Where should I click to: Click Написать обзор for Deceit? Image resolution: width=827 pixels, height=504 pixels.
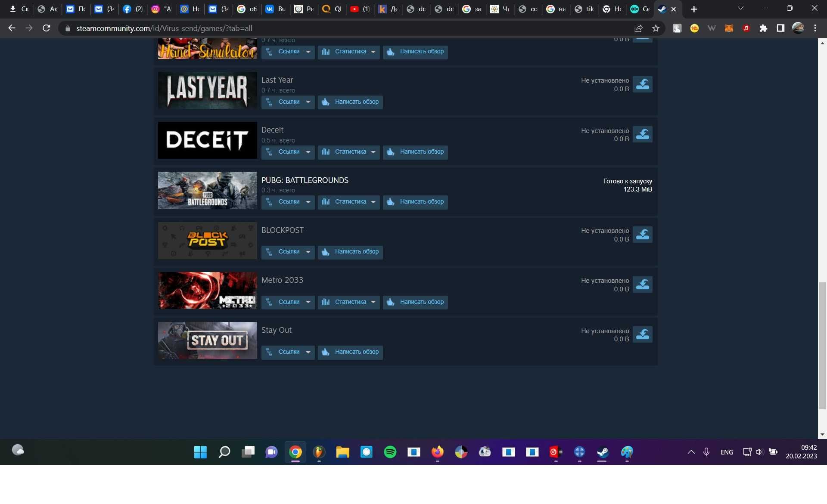click(x=415, y=152)
